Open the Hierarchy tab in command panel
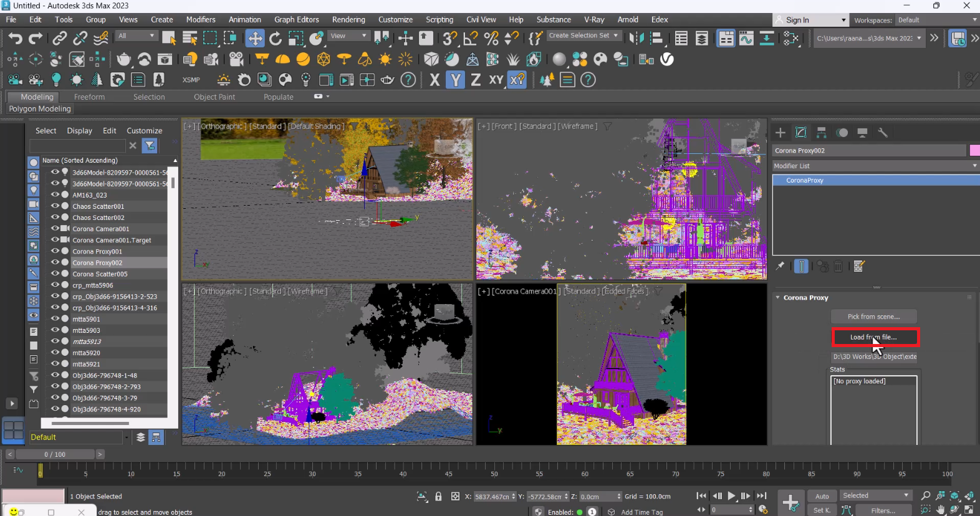This screenshot has height=516, width=980. 822,133
